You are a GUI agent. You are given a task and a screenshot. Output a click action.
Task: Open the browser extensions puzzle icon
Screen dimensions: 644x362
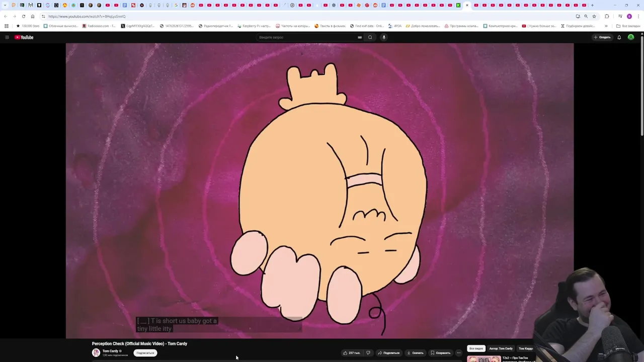click(x=607, y=16)
